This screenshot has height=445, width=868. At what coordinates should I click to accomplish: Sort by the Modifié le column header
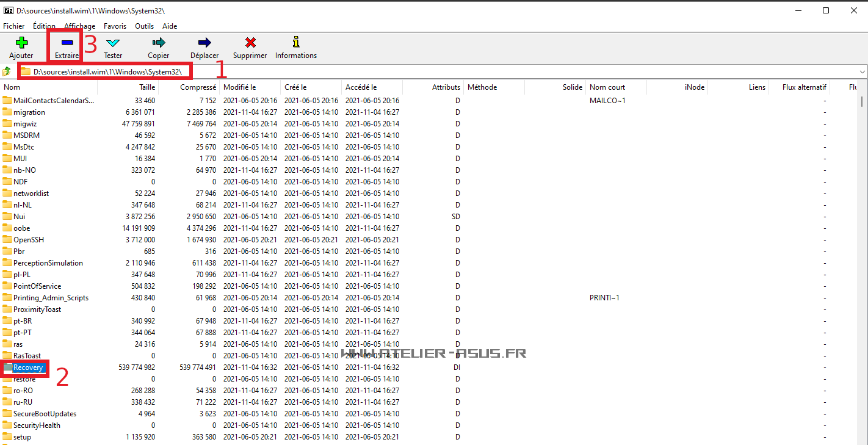point(240,87)
